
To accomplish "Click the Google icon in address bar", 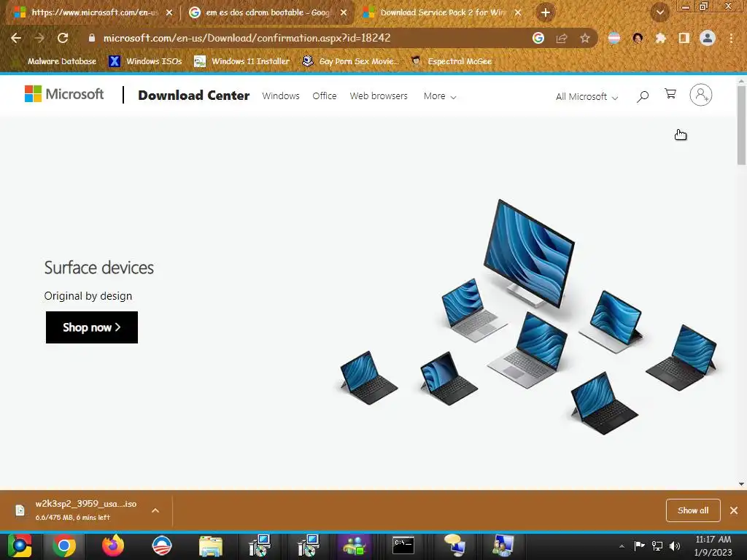I will pos(538,38).
